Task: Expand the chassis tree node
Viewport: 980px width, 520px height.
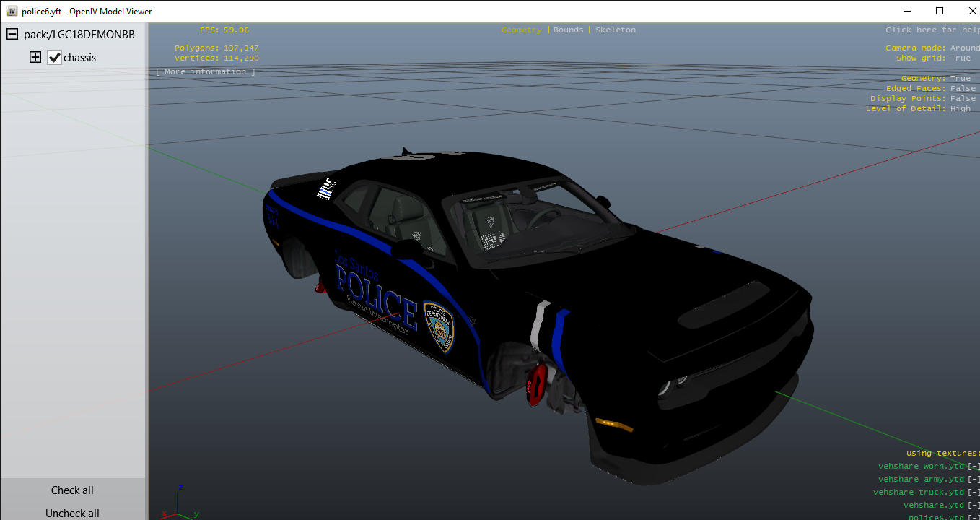Action: click(35, 58)
